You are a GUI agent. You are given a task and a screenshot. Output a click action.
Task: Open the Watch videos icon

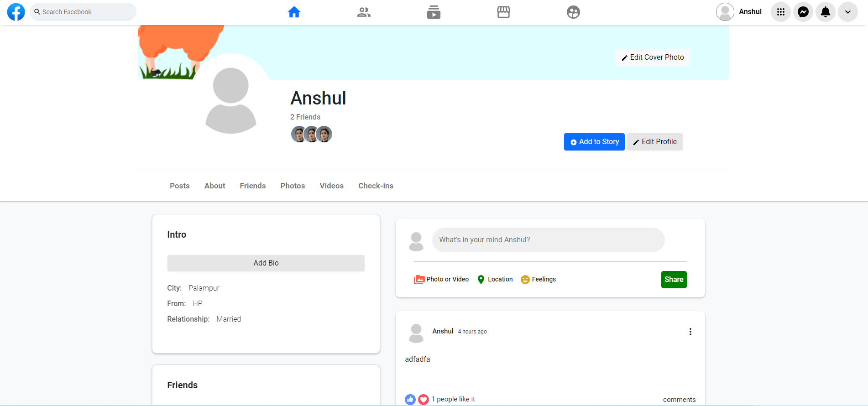point(434,12)
